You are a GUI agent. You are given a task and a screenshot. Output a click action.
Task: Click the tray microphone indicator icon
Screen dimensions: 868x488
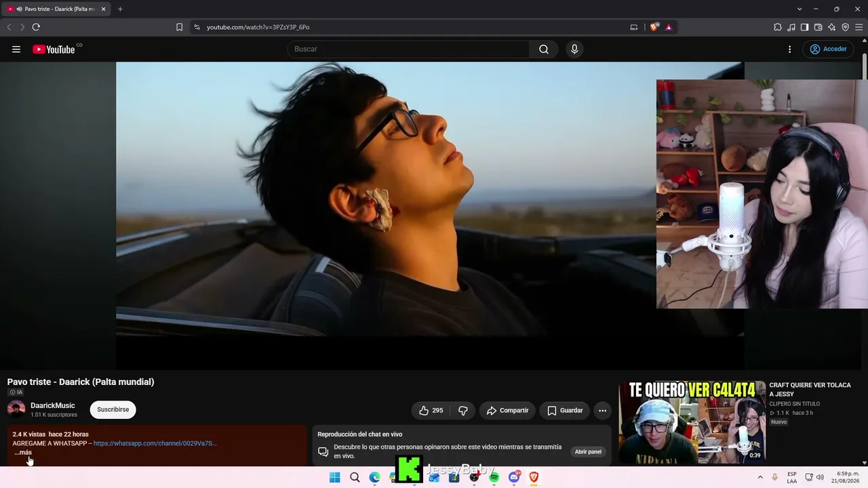[x=774, y=477]
